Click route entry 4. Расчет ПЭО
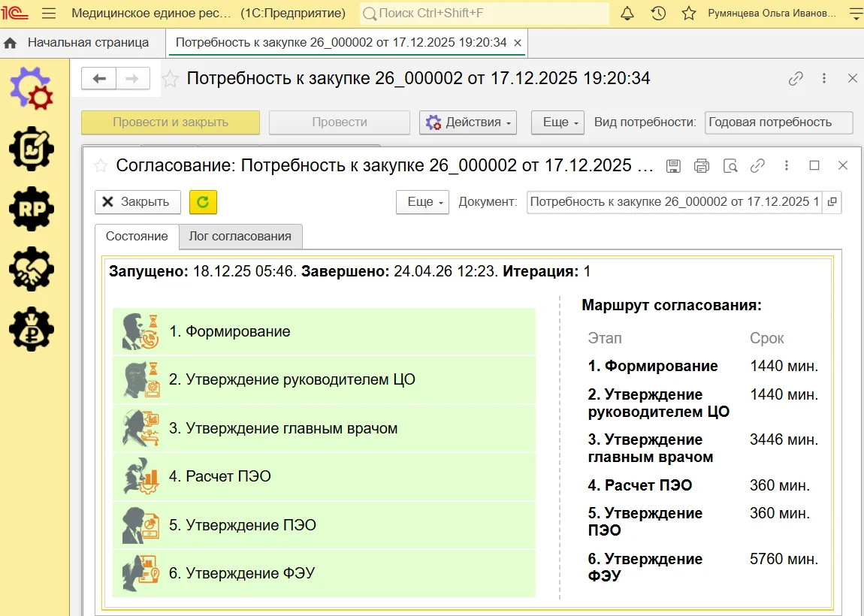The width and height of the screenshot is (864, 616). 639,485
